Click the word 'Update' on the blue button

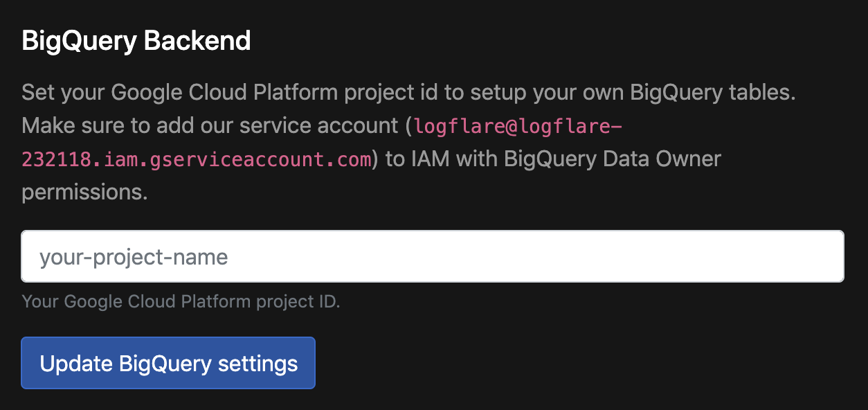[77, 364]
